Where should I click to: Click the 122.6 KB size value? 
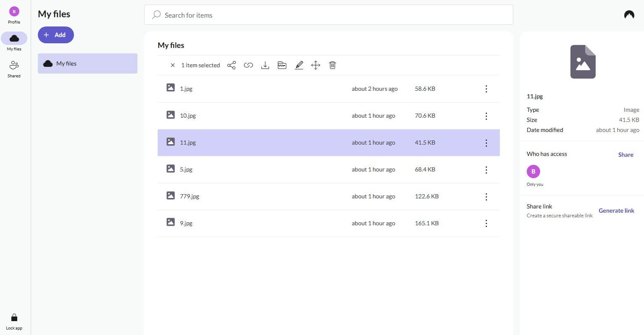click(x=427, y=196)
